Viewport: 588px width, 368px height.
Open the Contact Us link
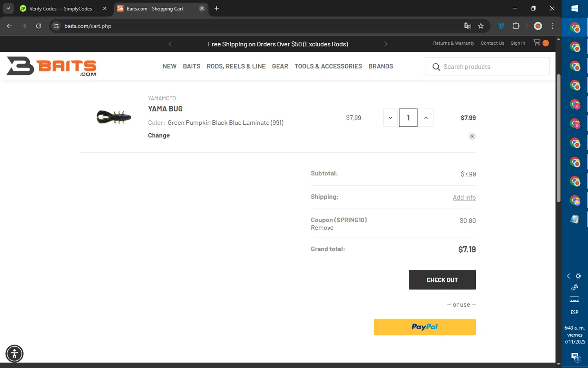pos(492,43)
